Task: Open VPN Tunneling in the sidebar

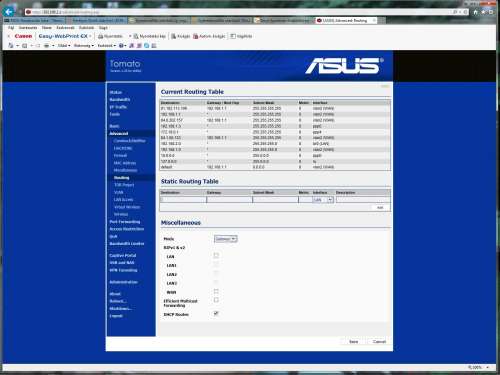Action: 123,270
